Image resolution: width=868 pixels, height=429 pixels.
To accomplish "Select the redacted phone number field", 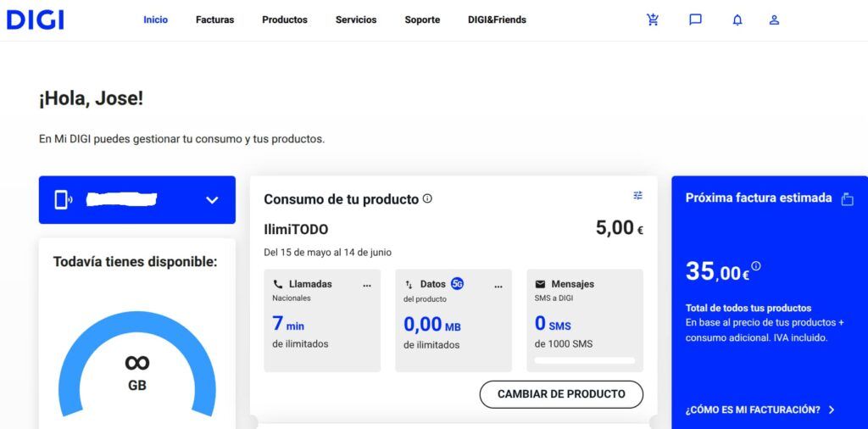I will click(x=121, y=200).
